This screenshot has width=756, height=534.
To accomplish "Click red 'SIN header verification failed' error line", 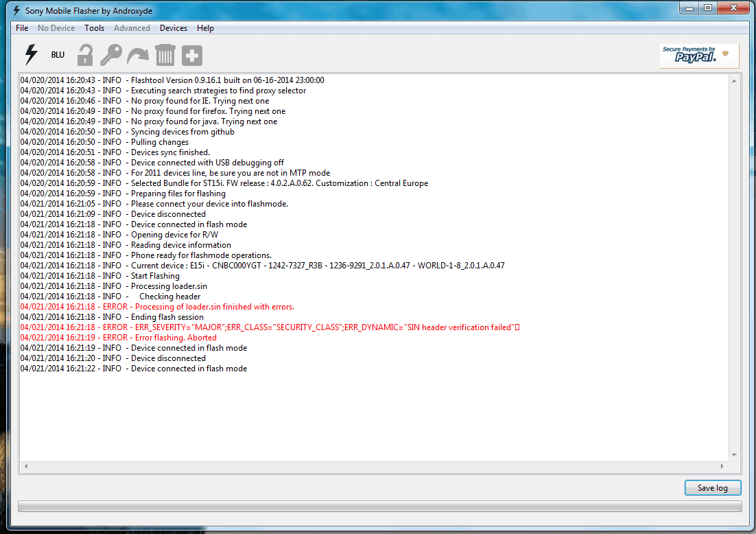I will click(270, 327).
